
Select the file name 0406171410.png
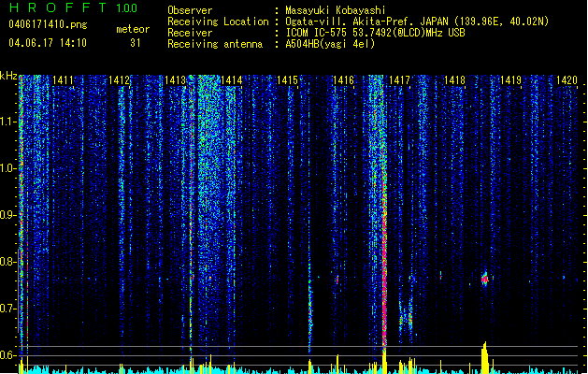pos(48,24)
